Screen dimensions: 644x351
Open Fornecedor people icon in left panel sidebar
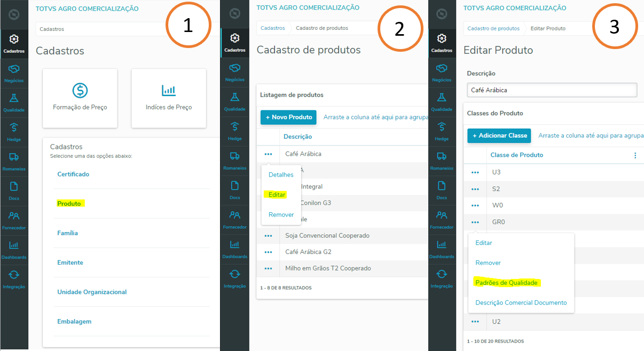(x=14, y=216)
